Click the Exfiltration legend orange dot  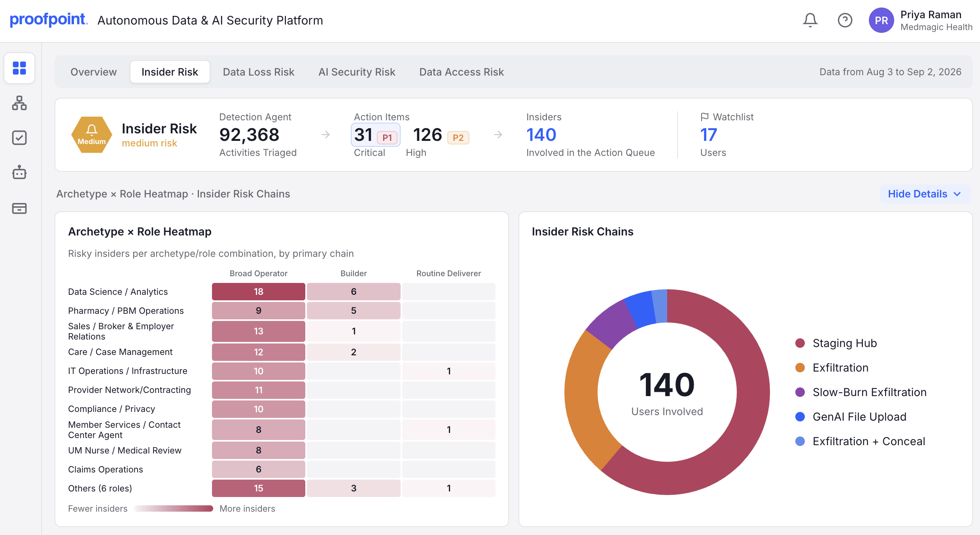(x=800, y=368)
